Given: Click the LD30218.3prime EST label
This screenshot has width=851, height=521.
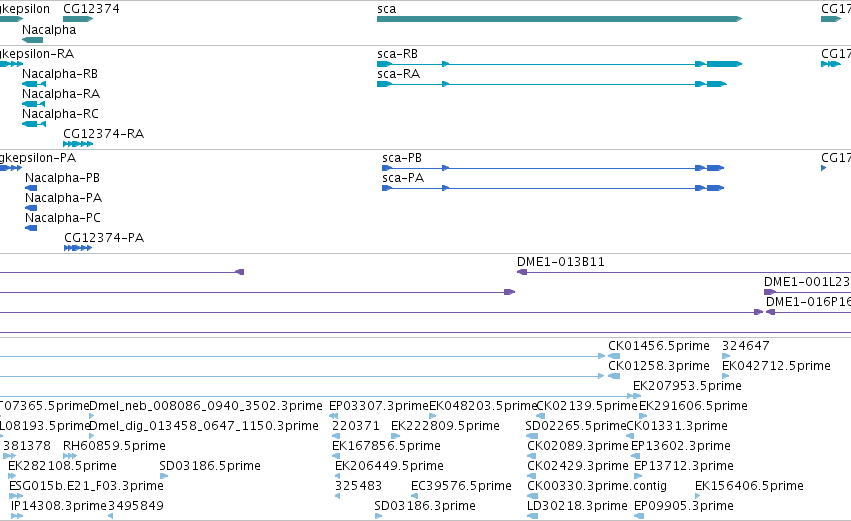Looking at the screenshot, I should tap(577, 507).
